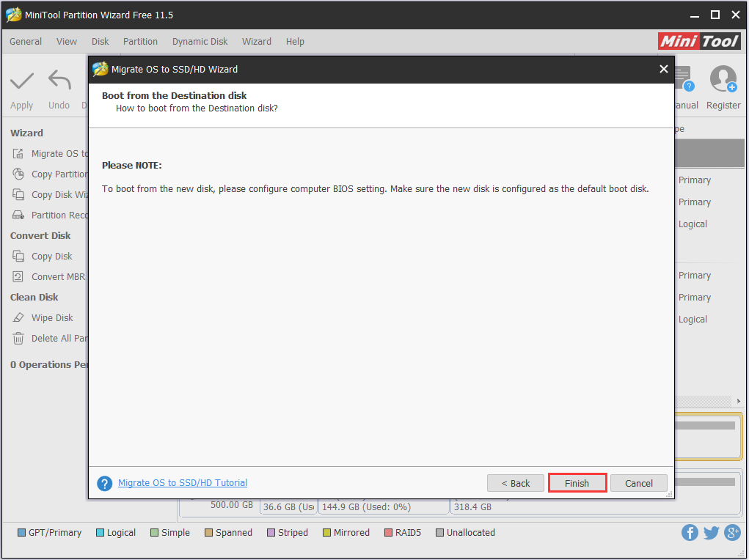Image resolution: width=749 pixels, height=560 pixels.
Task: Open the General menu
Action: 26,42
